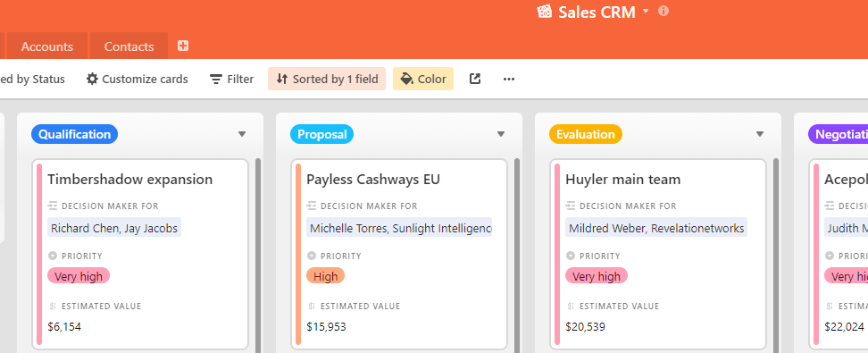Click Very high priority tag on Huyler
This screenshot has width=868, height=353.
597,276
